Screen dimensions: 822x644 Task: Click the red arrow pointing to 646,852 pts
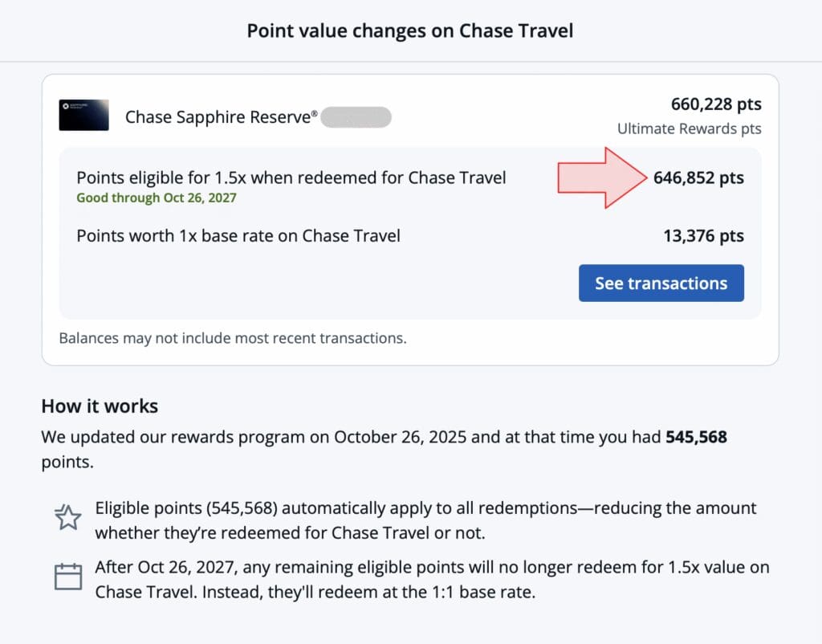tap(602, 177)
